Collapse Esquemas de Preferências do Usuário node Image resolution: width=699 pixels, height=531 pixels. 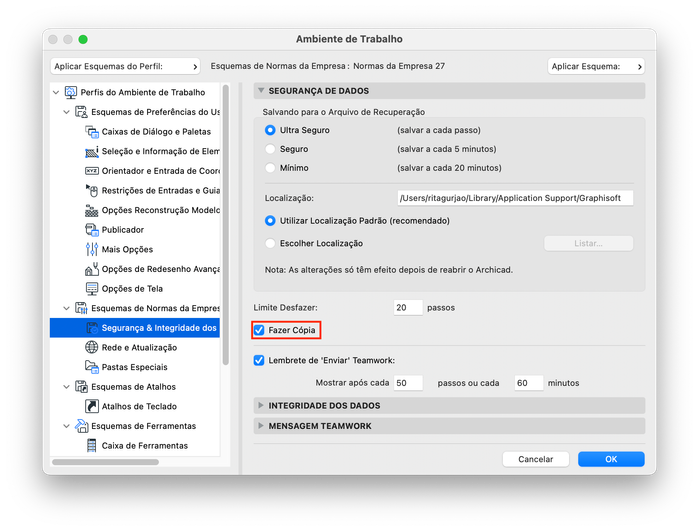66,112
